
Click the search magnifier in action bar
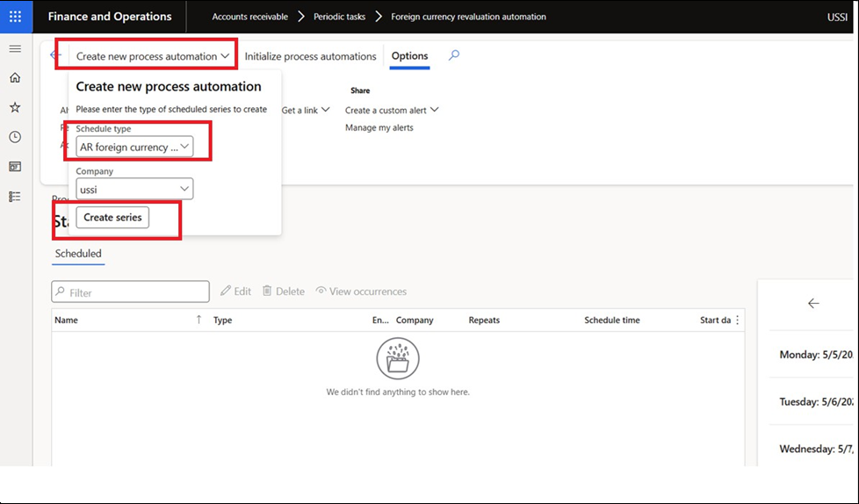pos(454,55)
